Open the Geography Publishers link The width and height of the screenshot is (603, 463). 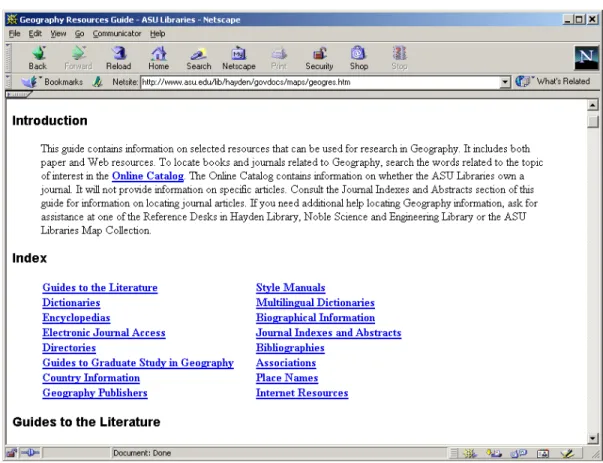pos(95,393)
